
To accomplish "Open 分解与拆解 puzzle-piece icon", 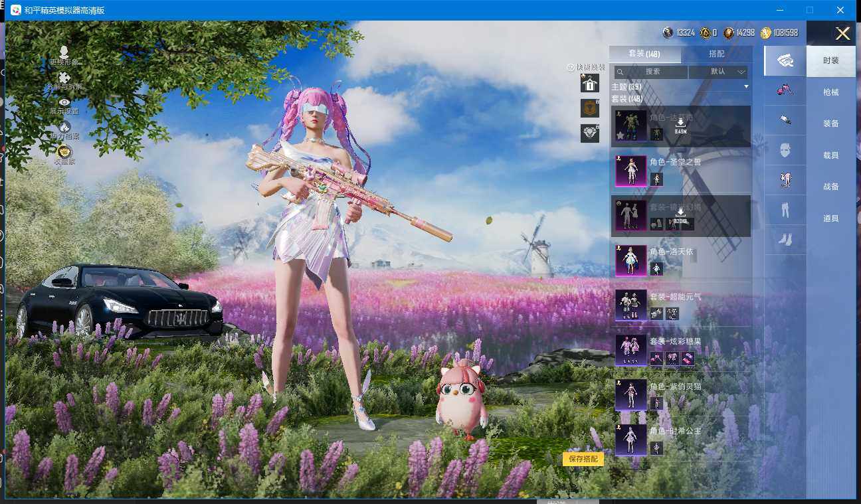I will click(64, 78).
